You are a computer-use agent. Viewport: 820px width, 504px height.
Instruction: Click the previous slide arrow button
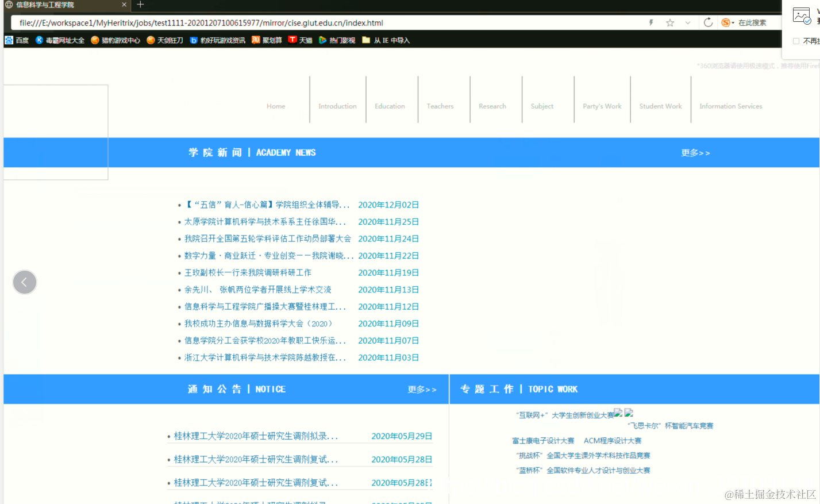click(25, 282)
